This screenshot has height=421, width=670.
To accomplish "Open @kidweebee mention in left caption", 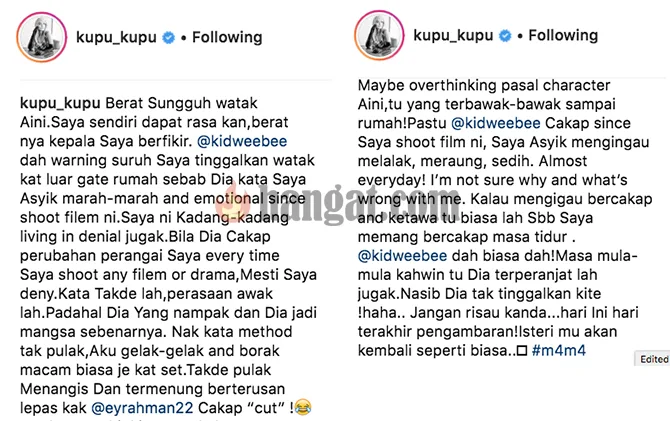I will tap(242, 141).
